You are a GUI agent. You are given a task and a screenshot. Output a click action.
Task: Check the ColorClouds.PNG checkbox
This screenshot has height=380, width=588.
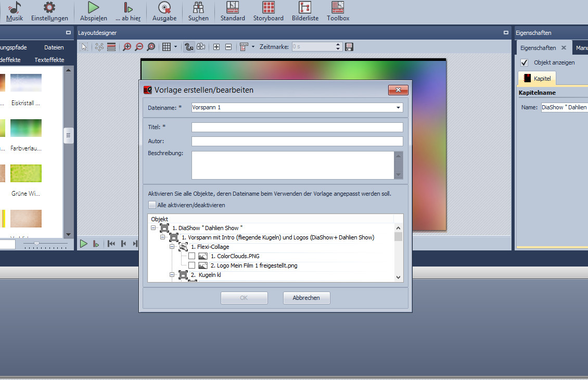coord(191,256)
